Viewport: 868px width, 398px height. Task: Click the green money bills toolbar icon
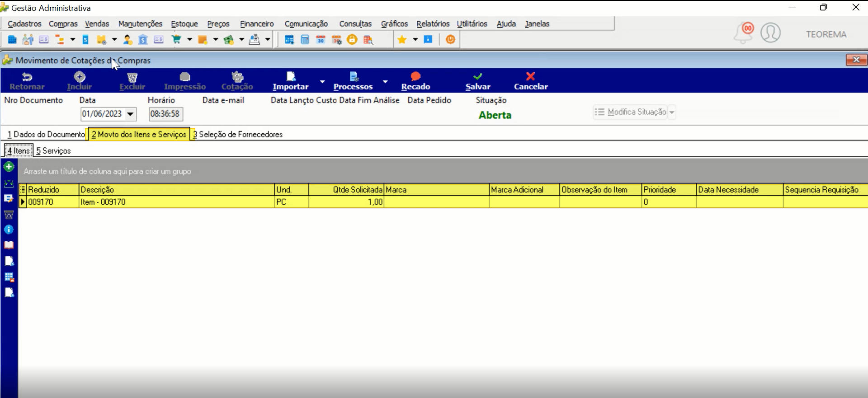tap(229, 40)
